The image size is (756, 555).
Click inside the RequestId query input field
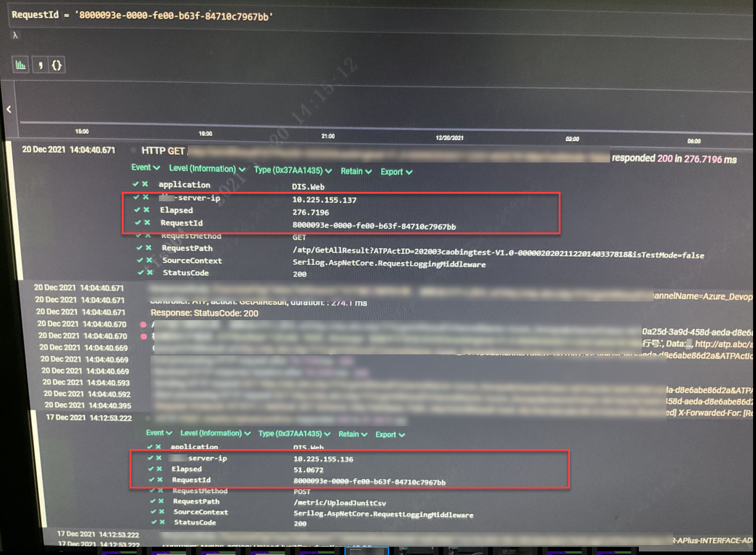pyautogui.click(x=177, y=15)
